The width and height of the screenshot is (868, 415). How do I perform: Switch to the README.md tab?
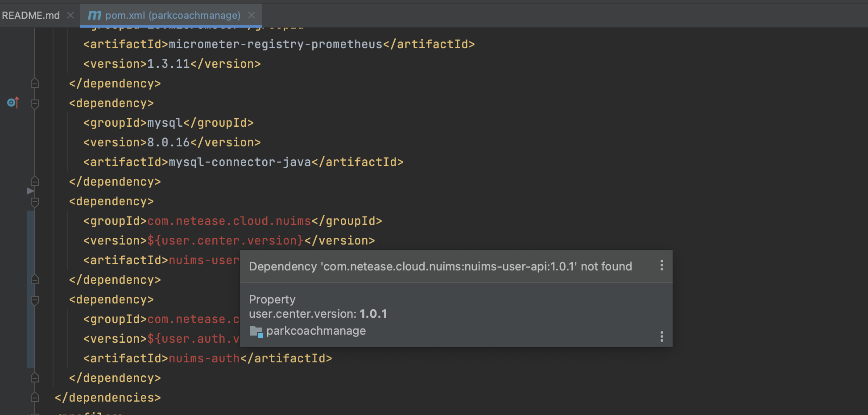click(x=31, y=15)
